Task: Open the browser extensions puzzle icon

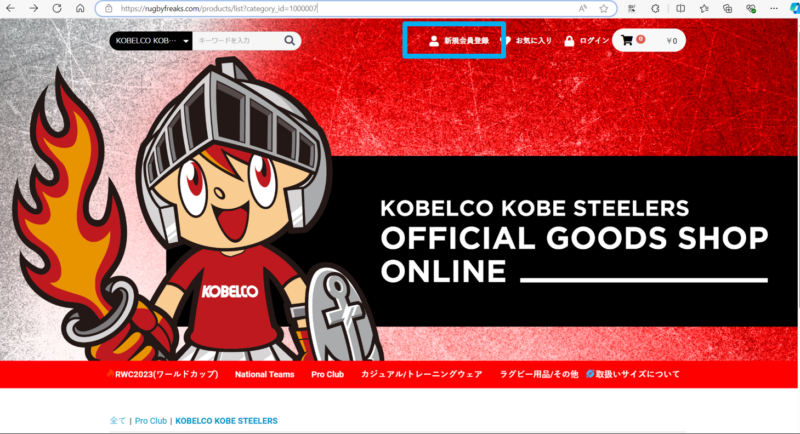Action: (656, 8)
